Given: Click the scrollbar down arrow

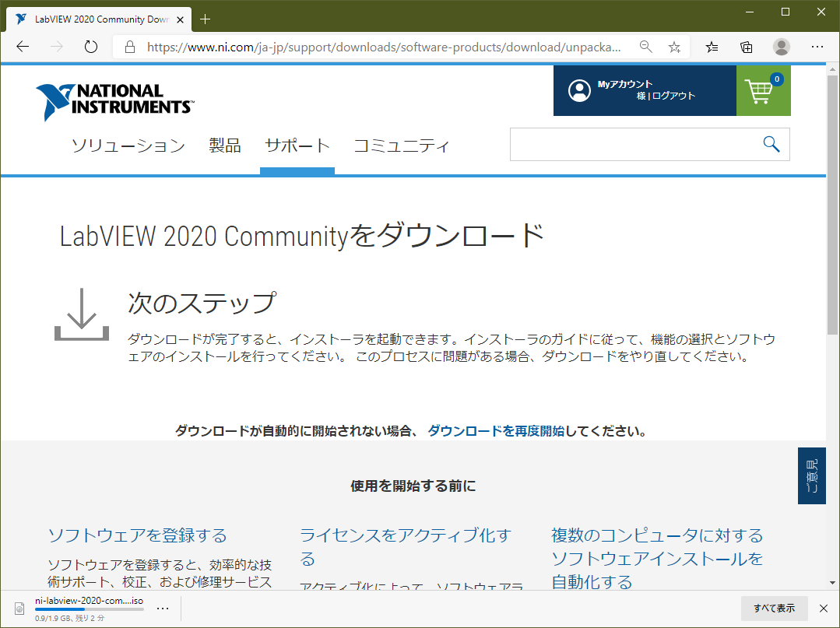Looking at the screenshot, I should pyautogui.click(x=832, y=583).
